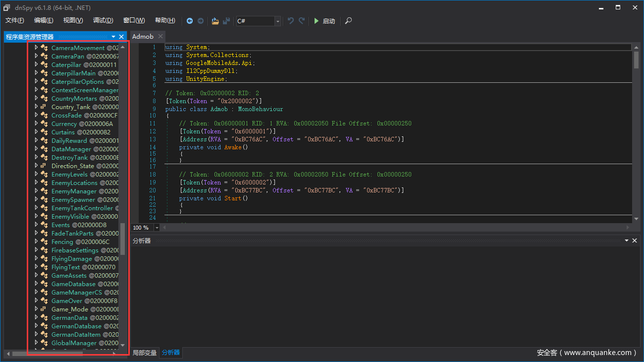Click the redo arrow icon
644x362 pixels.
[302, 21]
